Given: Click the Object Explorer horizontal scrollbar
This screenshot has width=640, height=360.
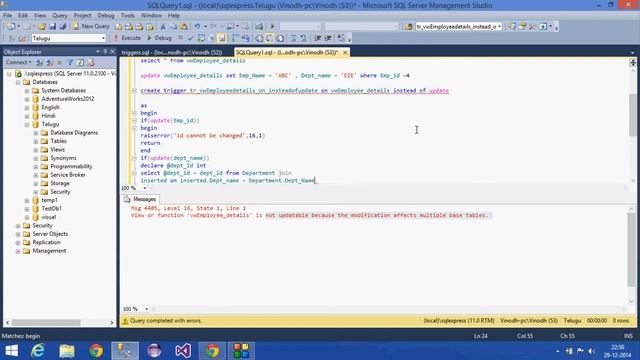Looking at the screenshot, I should pos(60,322).
